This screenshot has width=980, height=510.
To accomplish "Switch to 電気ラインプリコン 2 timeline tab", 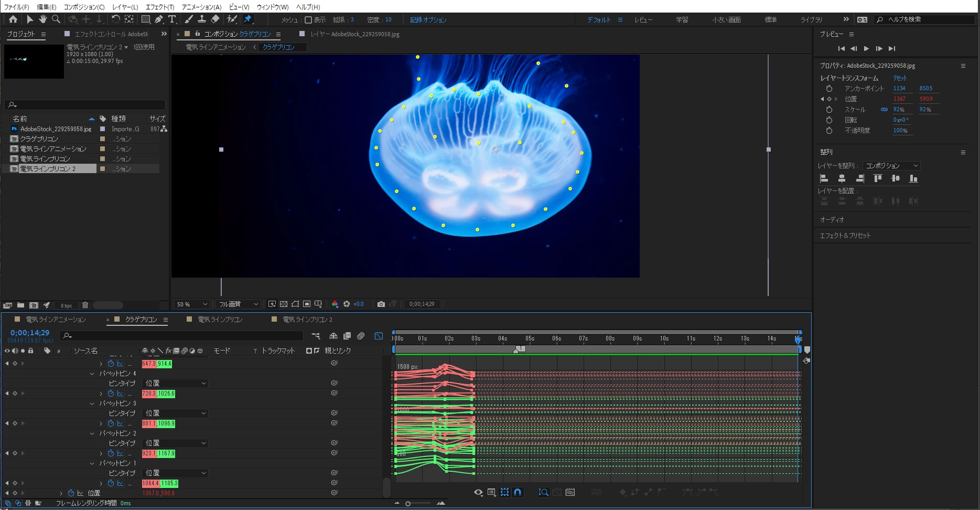I will pos(307,320).
